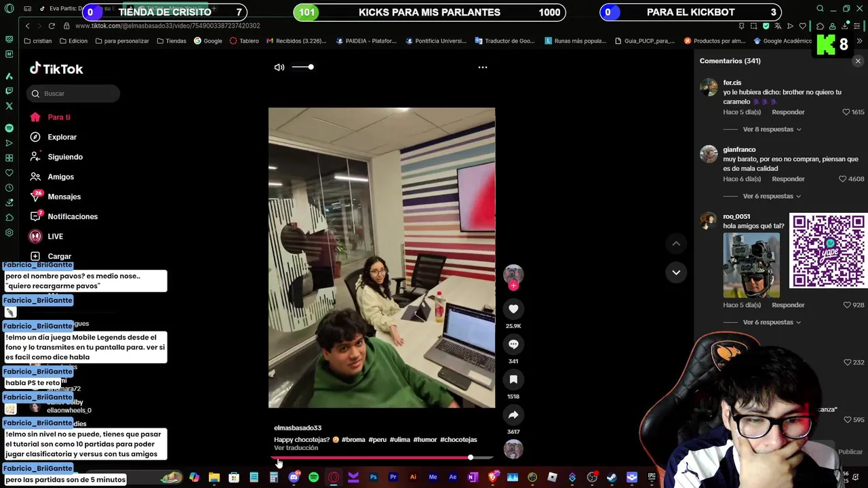Close the Comentarios panel
This screenshot has height=488, width=868.
pyautogui.click(x=858, y=61)
